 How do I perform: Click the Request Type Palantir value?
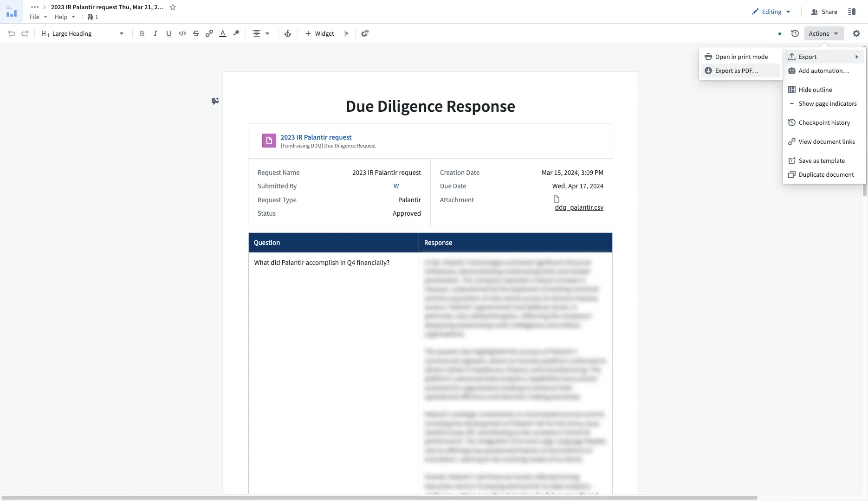coord(409,200)
